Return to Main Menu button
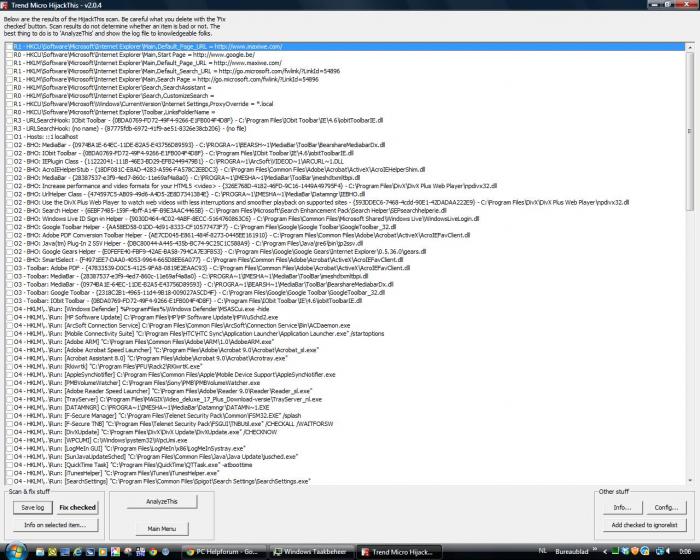 coord(162,528)
